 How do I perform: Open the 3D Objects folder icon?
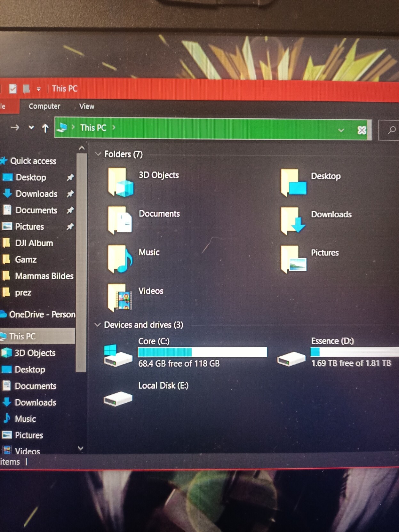(x=120, y=182)
